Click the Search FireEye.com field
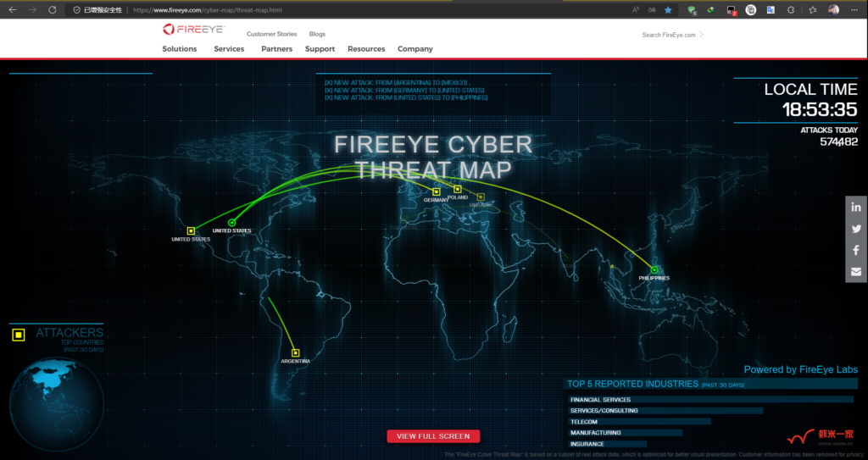Image resolution: width=868 pixels, height=460 pixels. (x=670, y=35)
